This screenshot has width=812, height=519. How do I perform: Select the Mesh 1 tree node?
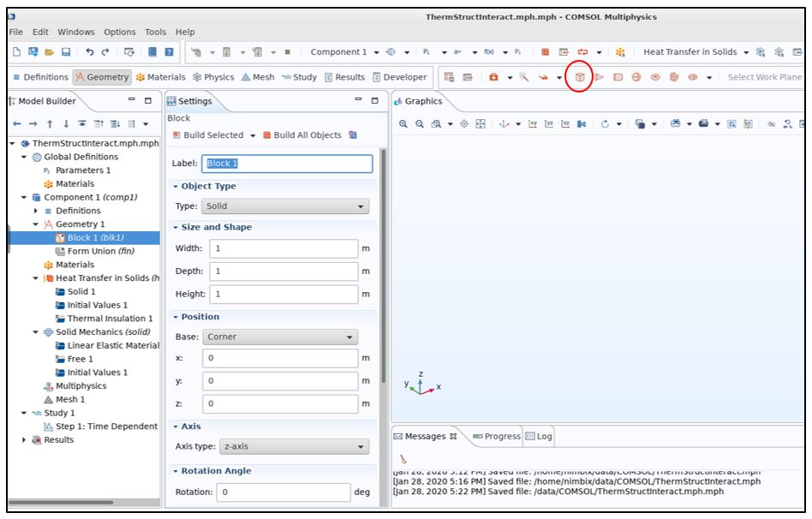(64, 399)
